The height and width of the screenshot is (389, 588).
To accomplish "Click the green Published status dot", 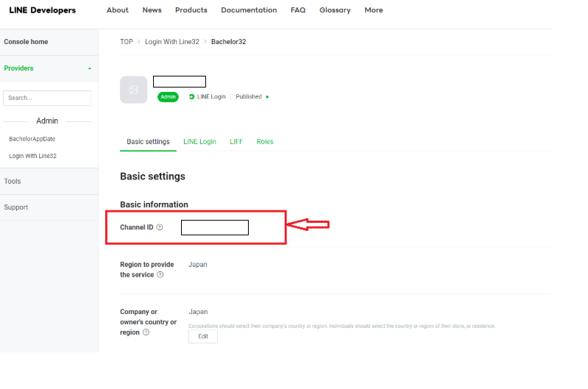I will pyautogui.click(x=267, y=97).
